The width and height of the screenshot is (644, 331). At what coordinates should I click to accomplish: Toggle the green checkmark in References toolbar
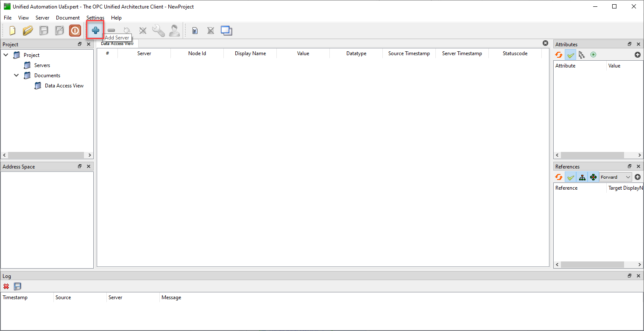click(571, 177)
